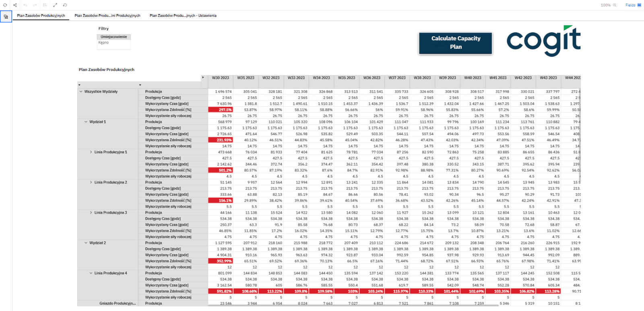The width and height of the screenshot is (644, 311).
Task: Open the sheet overview icon left of tabs
Action: point(6,17)
